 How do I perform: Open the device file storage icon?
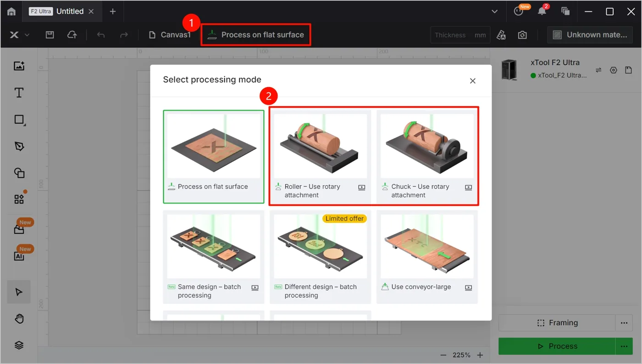pyautogui.click(x=628, y=70)
